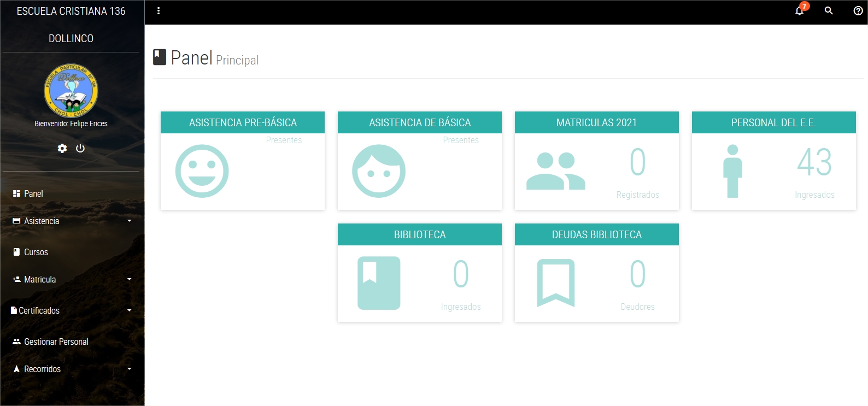This screenshot has height=406, width=868.
Task: Click the power logout icon
Action: click(x=80, y=149)
